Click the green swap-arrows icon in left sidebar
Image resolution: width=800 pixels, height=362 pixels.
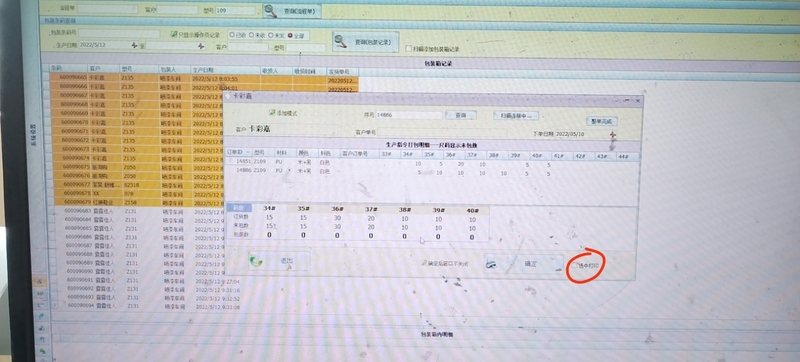pos(42,352)
